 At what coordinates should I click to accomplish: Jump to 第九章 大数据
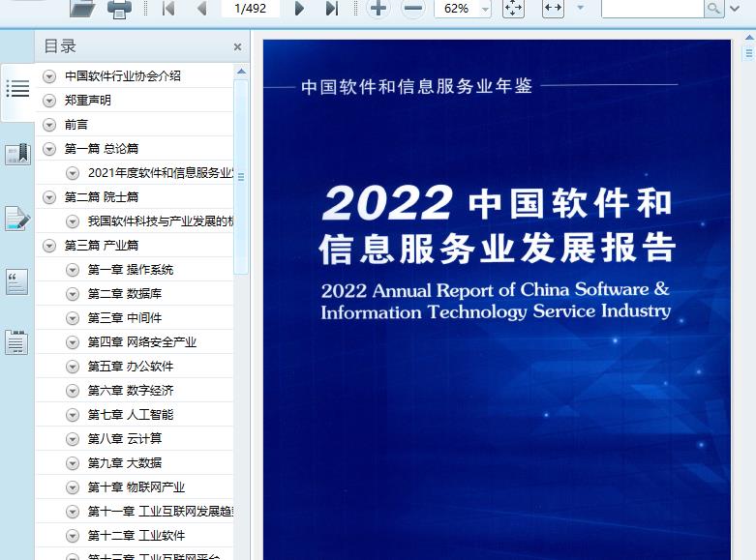click(125, 463)
